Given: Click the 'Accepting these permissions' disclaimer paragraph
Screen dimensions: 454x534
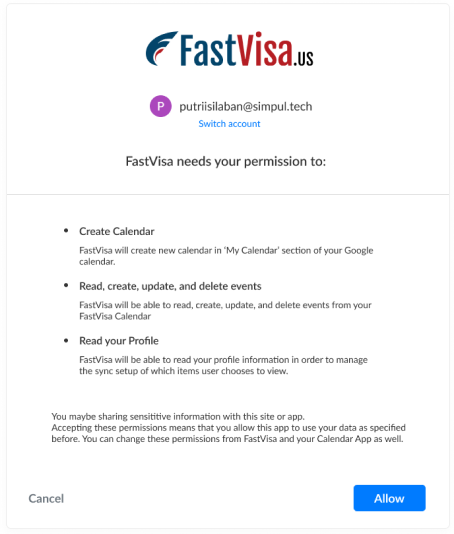Looking at the screenshot, I should tap(229, 433).
